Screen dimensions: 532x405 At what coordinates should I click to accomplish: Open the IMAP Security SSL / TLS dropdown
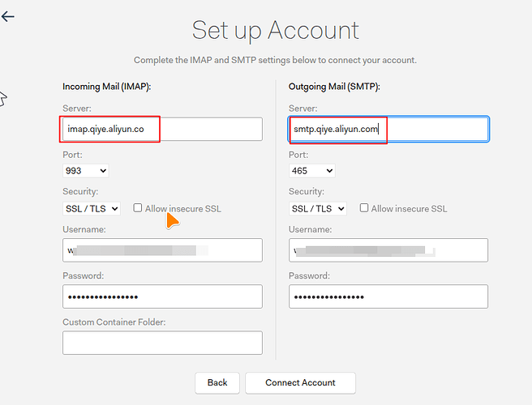coord(92,208)
